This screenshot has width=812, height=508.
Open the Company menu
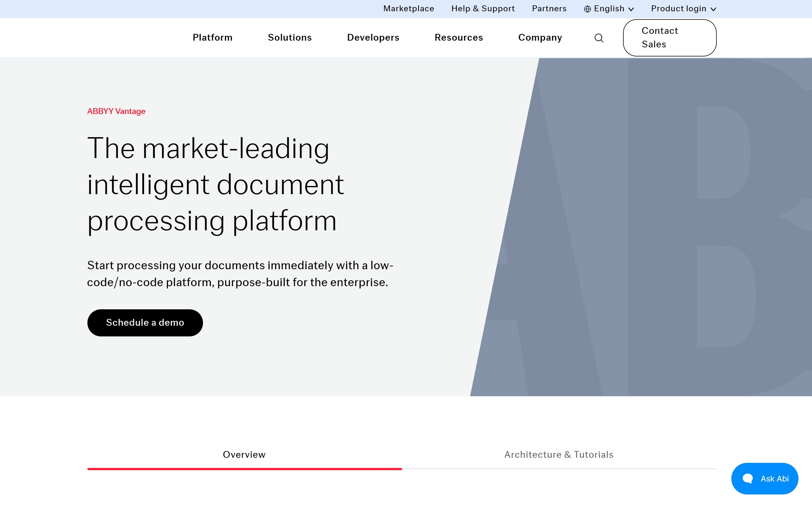[540, 38]
